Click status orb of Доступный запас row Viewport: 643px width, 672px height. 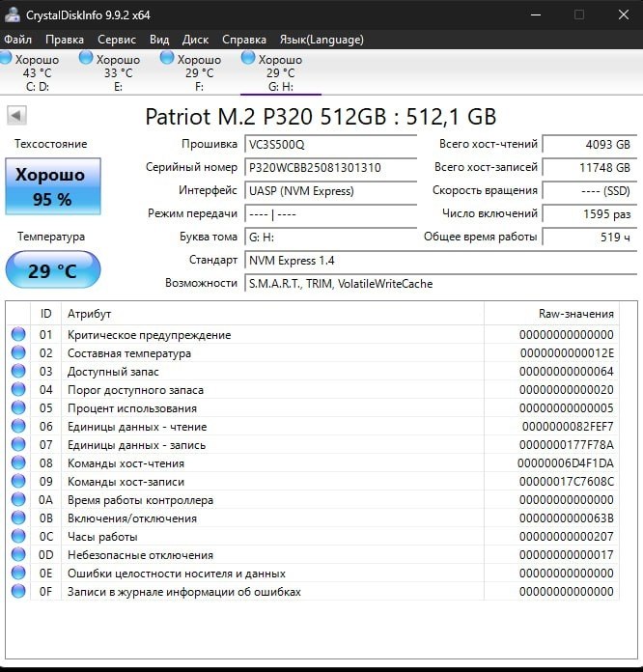coord(18,371)
